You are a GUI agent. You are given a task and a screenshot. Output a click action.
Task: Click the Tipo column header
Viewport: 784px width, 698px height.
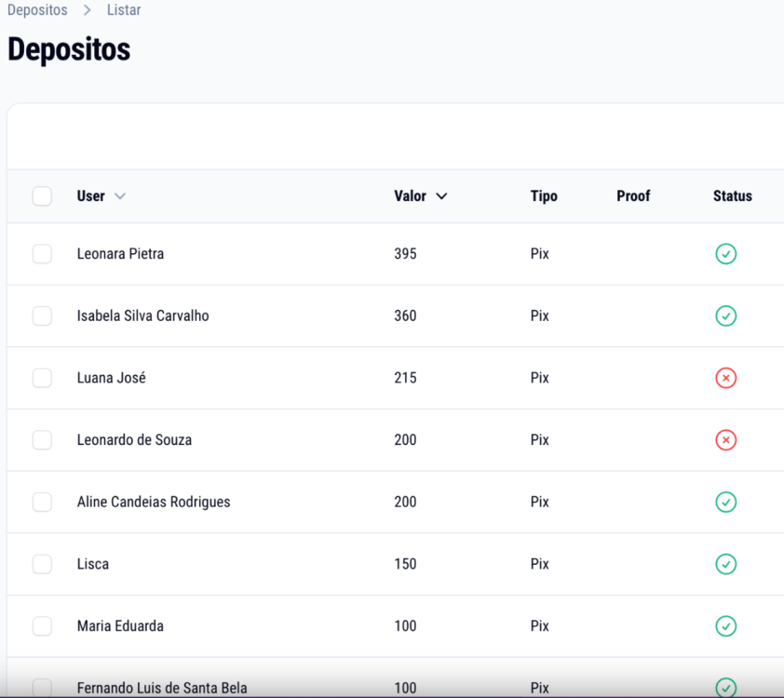[544, 195]
